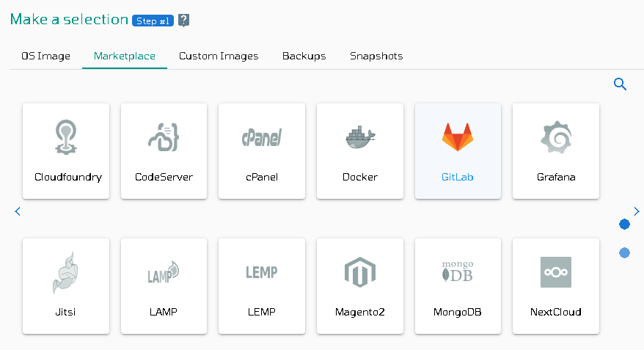
Task: Select the cPanel image
Action: [262, 151]
